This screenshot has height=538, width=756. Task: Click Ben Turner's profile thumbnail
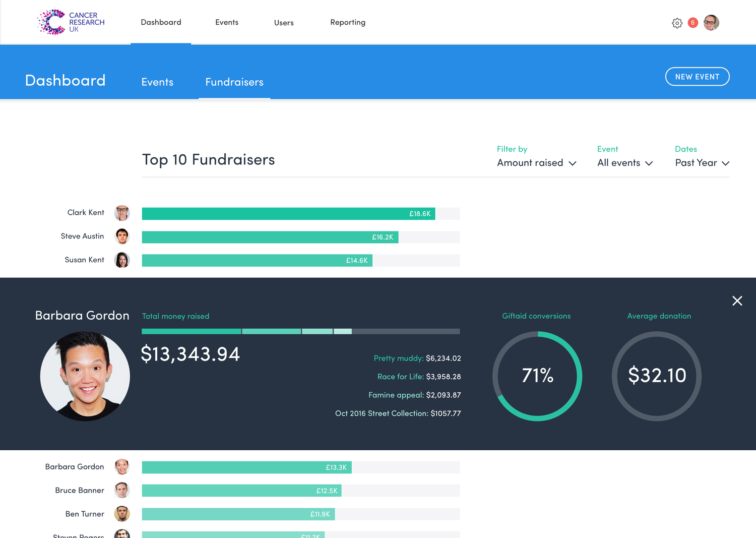[121, 513]
